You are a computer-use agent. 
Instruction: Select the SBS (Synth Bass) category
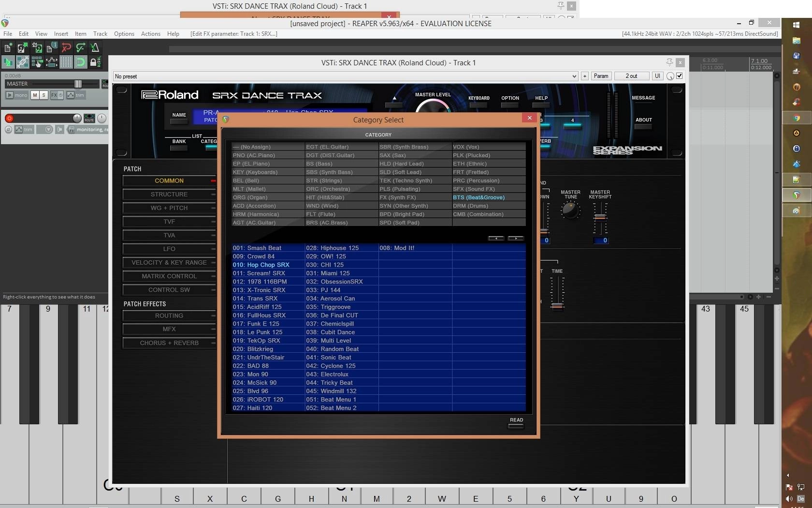click(342, 172)
